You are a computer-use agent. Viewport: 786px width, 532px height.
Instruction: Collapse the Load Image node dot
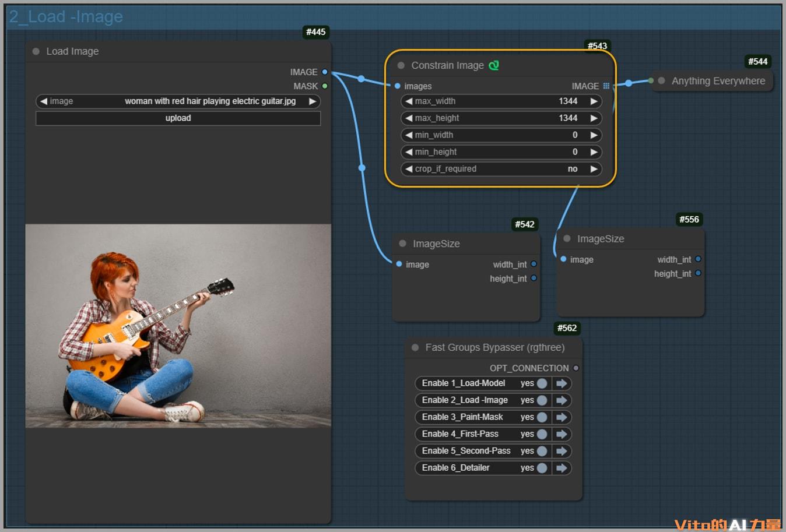36,51
